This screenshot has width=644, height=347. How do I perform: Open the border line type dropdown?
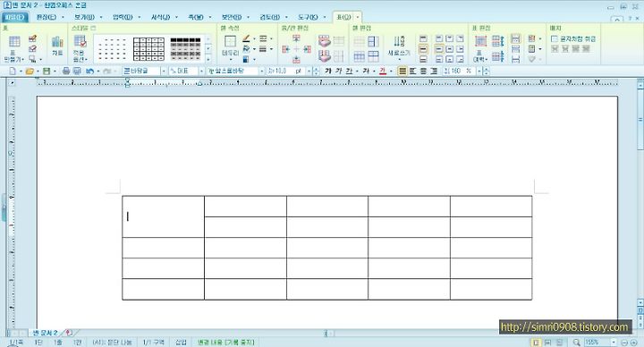click(272, 38)
